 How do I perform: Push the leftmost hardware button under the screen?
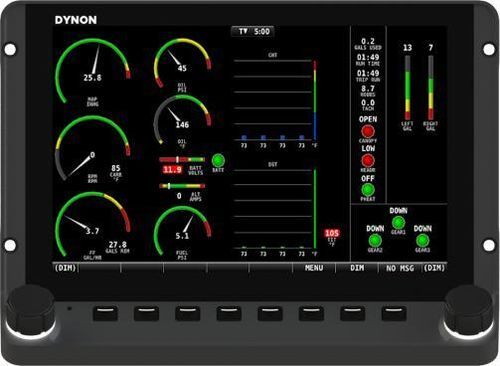tap(105, 313)
